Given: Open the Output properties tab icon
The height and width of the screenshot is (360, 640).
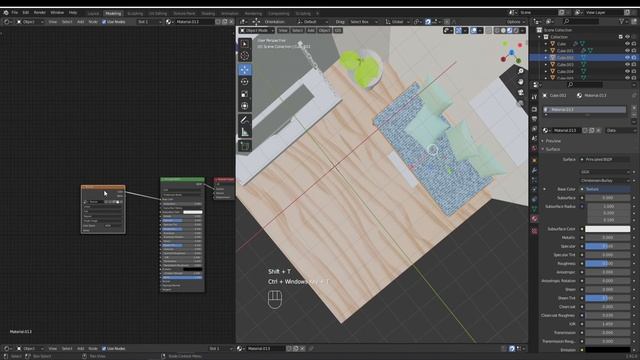Looking at the screenshot, I should pyautogui.click(x=534, y=119).
